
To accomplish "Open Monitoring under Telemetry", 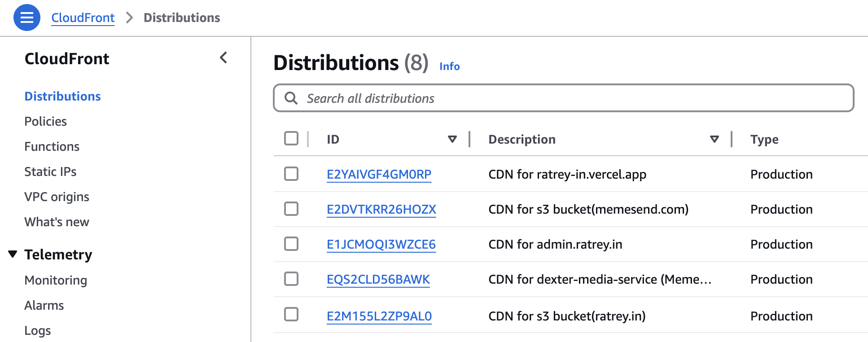I will pyautogui.click(x=56, y=280).
